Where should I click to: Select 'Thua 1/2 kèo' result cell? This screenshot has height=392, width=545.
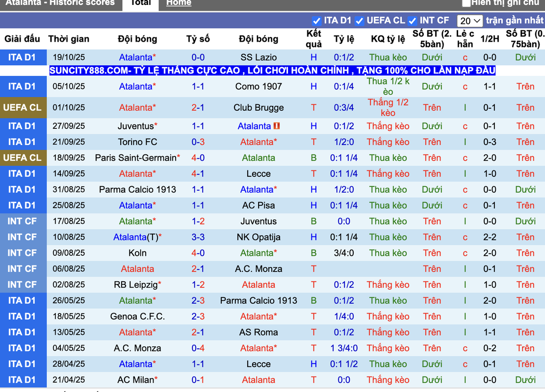388,86
